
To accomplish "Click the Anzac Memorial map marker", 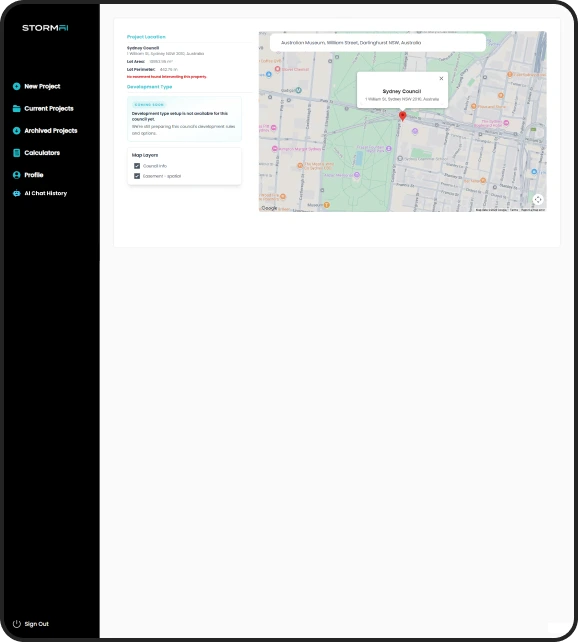I will [x=357, y=175].
